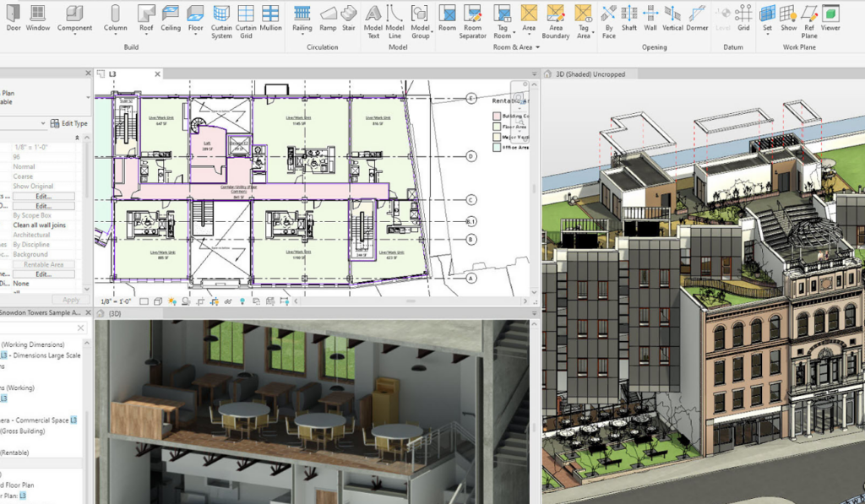Select the Shaft opening tool
This screenshot has width=865, height=504.
pyautogui.click(x=628, y=18)
